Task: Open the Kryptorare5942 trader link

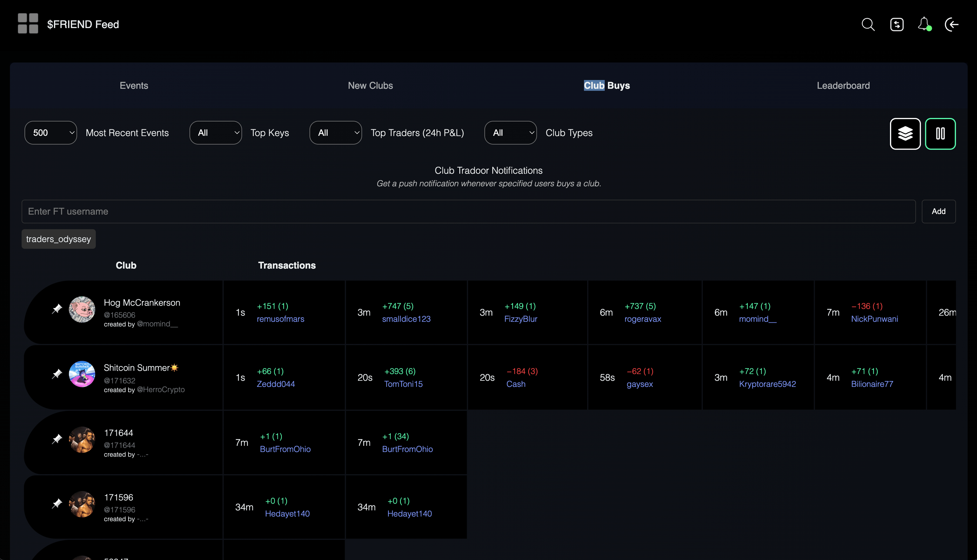Action: coord(767,384)
